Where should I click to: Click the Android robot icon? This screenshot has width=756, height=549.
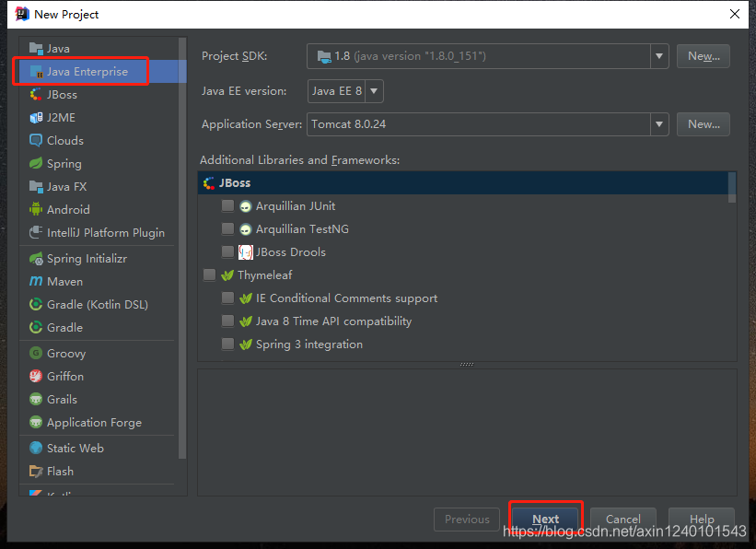(x=36, y=209)
